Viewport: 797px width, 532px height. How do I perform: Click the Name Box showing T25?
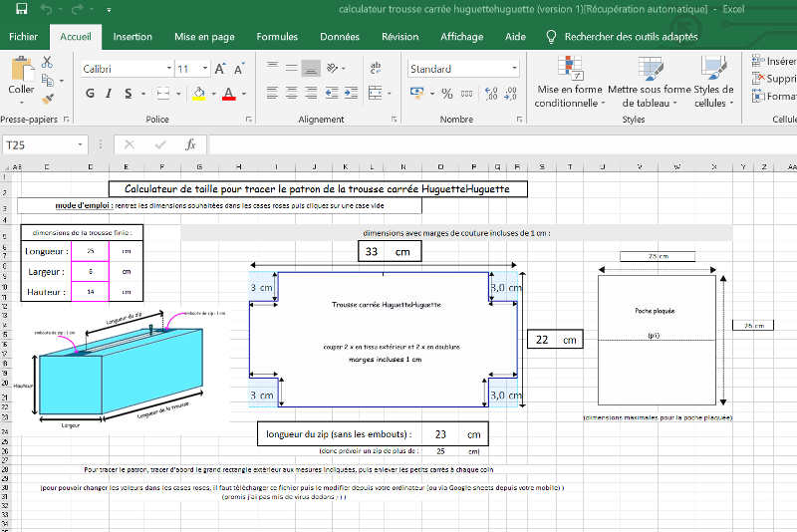(x=40, y=144)
